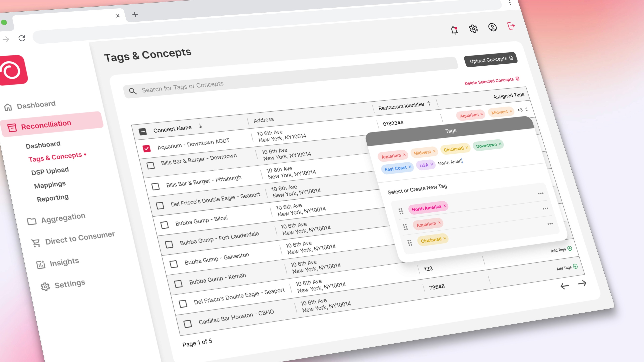Viewport: 644px width, 362px height.
Task: Go to next page arrow
Action: (x=582, y=283)
